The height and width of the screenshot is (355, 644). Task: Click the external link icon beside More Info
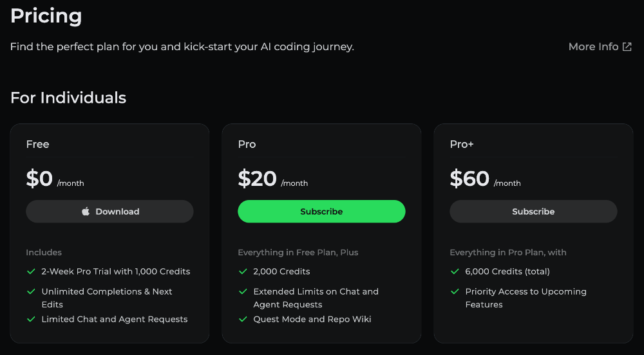coord(627,47)
